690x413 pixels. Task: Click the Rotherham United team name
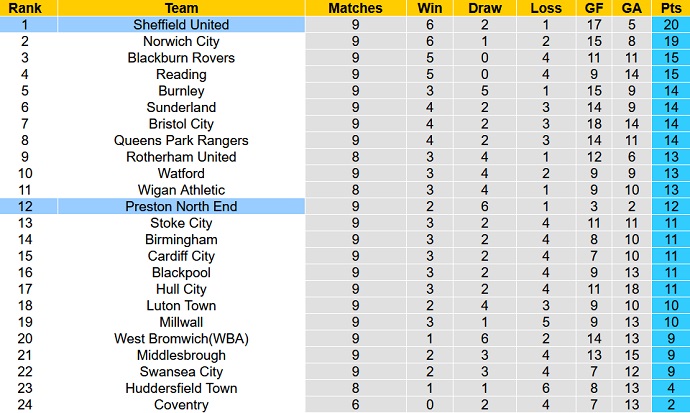[181, 157]
